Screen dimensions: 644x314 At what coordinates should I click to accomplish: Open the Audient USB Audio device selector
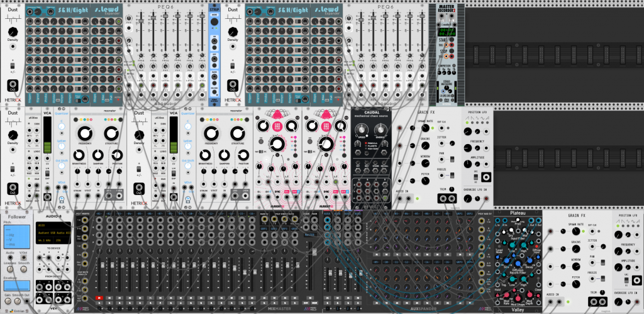click(53, 233)
